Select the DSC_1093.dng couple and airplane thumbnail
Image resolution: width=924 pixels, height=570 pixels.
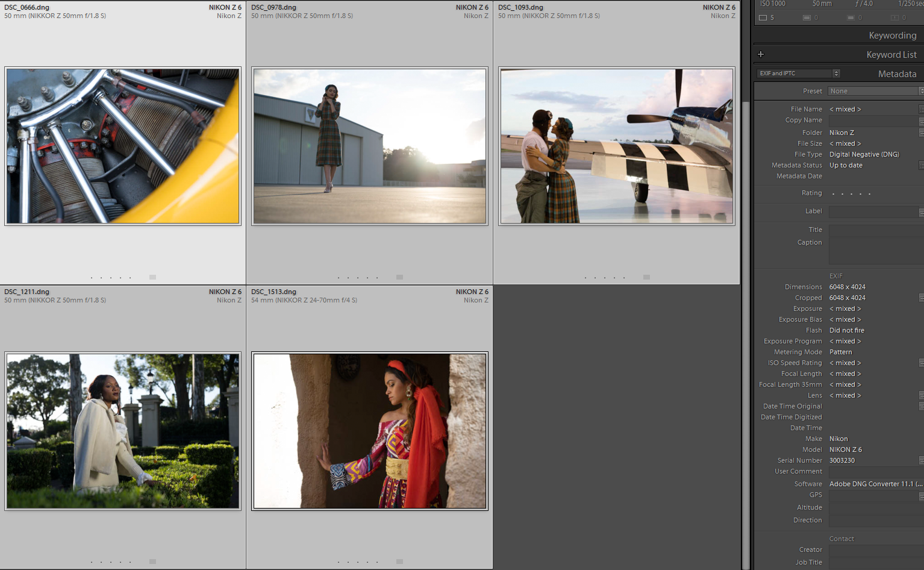point(617,146)
